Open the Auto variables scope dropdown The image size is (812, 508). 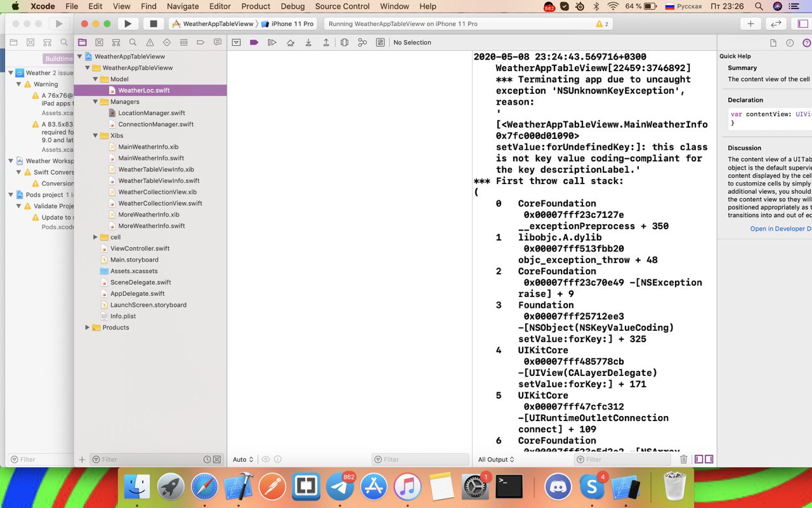(243, 459)
